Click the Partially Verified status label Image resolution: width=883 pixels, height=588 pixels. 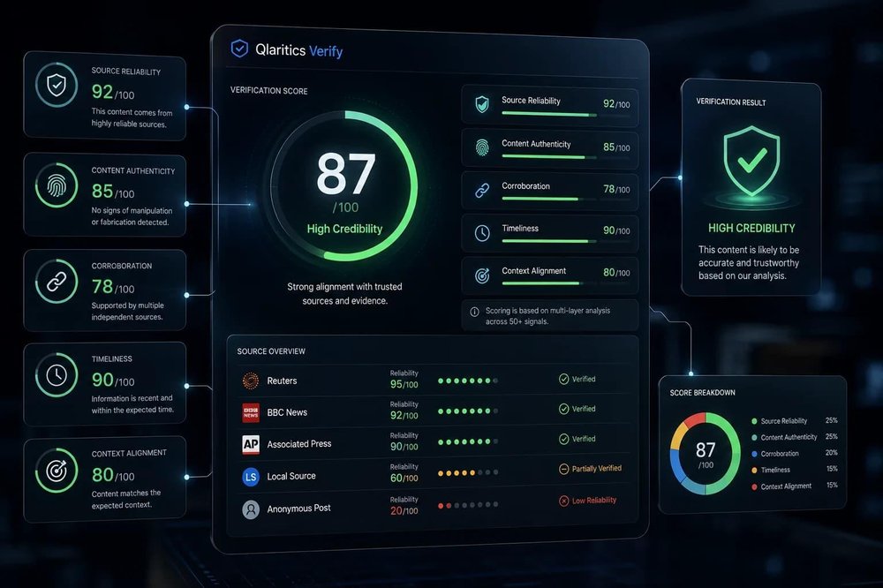[x=596, y=468]
